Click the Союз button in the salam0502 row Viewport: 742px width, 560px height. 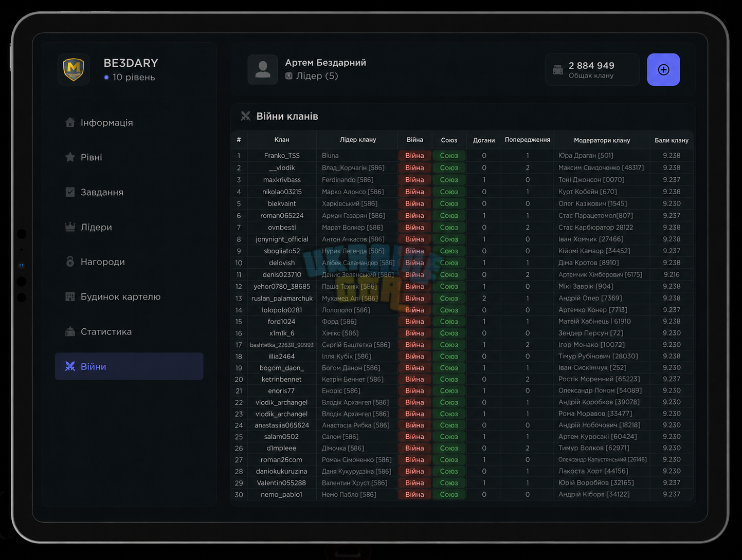[x=449, y=436]
